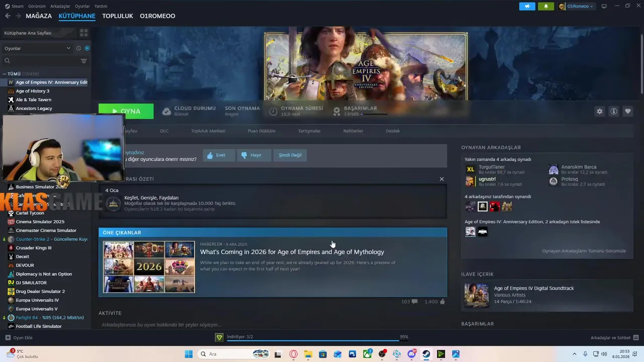Image resolution: width=644 pixels, height=362 pixels.
Task: Open the Steam menu
Action: click(x=15, y=6)
